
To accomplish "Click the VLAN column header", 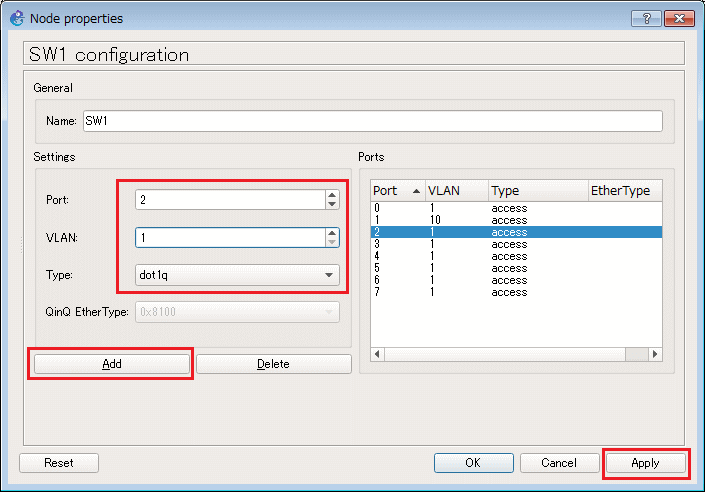I will coord(457,191).
